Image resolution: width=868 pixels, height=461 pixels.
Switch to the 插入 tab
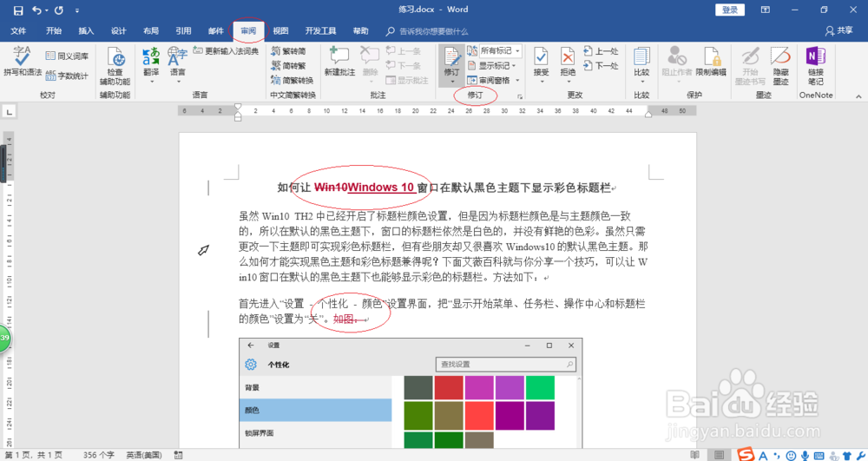[x=86, y=31]
